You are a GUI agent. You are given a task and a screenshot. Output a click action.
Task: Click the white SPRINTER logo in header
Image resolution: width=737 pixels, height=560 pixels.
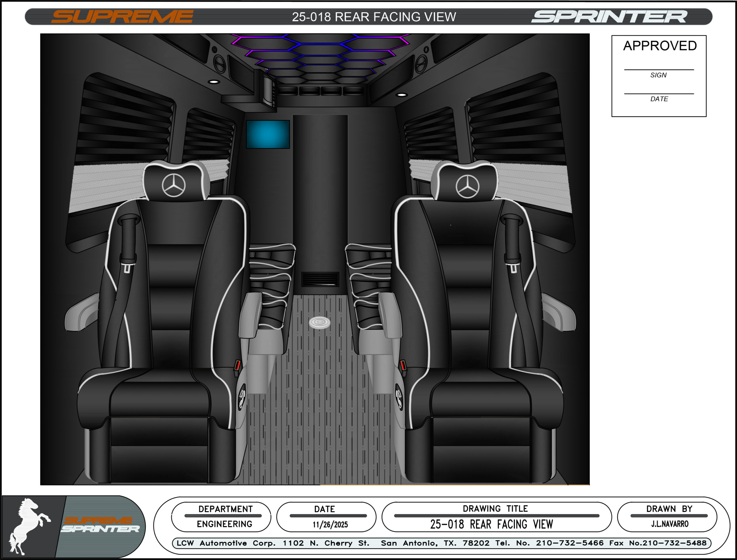[x=609, y=17]
